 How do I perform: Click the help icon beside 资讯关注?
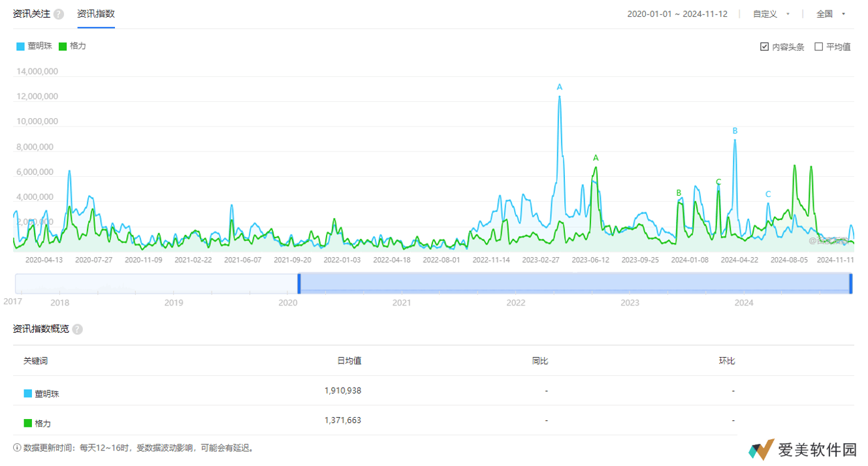pyautogui.click(x=59, y=14)
